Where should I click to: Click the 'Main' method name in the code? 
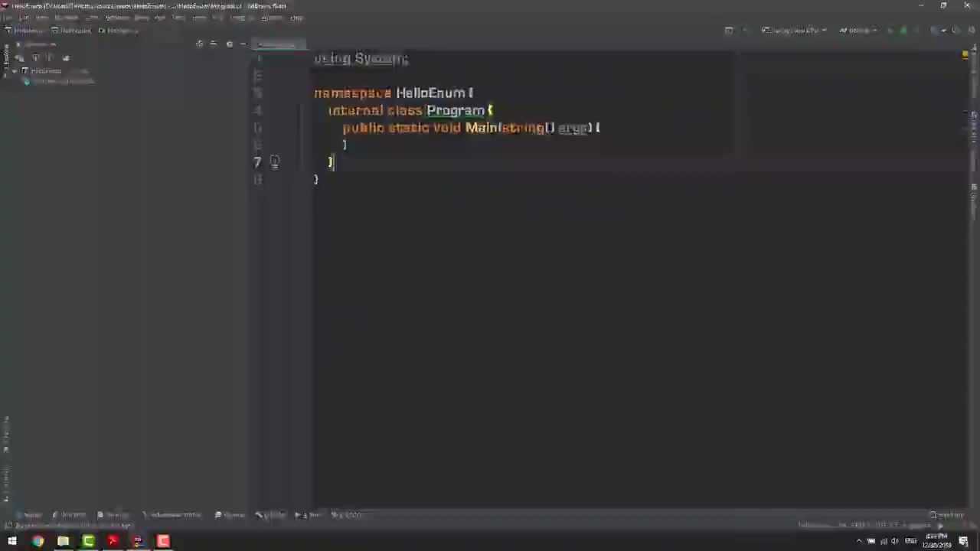(482, 128)
